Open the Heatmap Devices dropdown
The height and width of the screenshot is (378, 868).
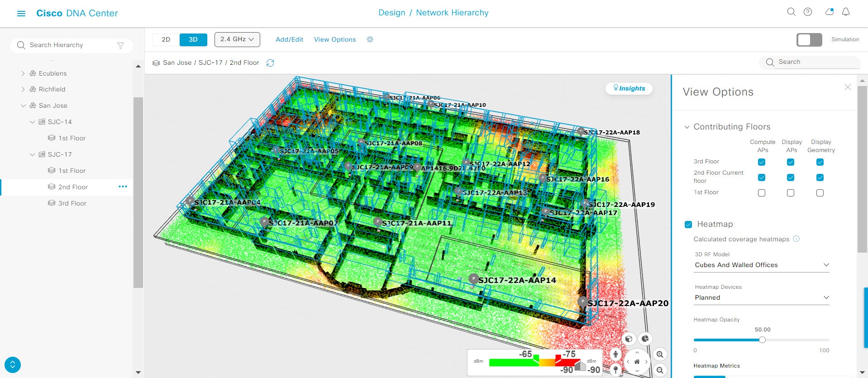762,298
